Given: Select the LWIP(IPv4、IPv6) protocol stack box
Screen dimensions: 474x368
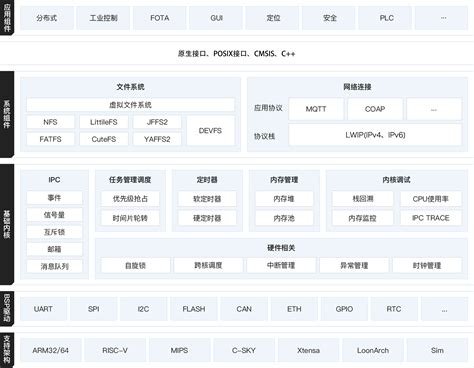Looking at the screenshot, I should (x=375, y=135).
